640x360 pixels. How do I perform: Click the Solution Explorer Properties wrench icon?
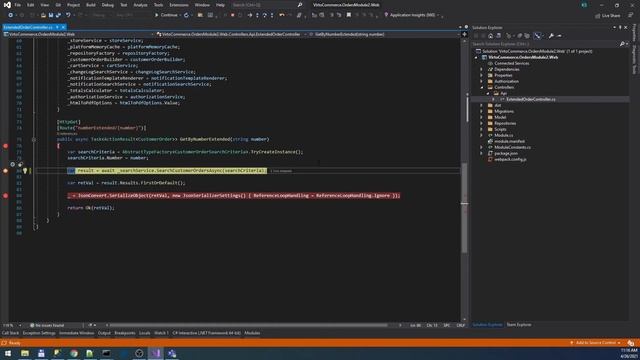(551, 36)
